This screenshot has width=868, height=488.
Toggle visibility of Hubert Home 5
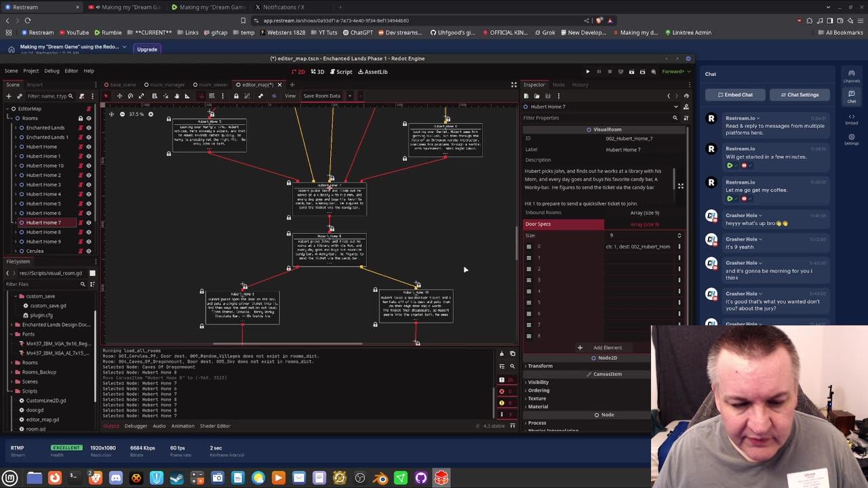pos(88,203)
